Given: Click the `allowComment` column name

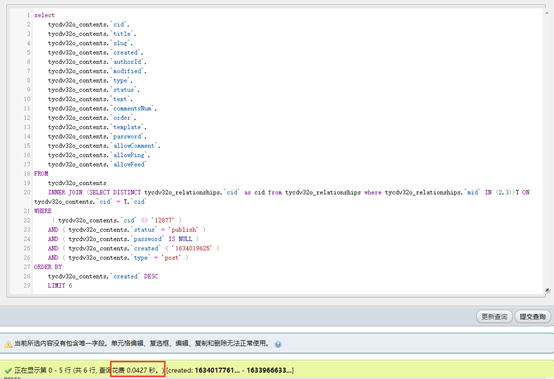Looking at the screenshot, I should [x=135, y=146].
